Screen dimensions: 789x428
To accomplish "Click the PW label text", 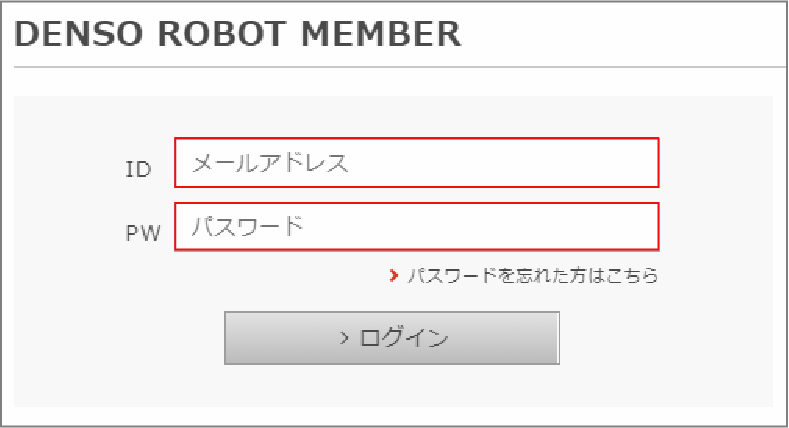I will (143, 234).
